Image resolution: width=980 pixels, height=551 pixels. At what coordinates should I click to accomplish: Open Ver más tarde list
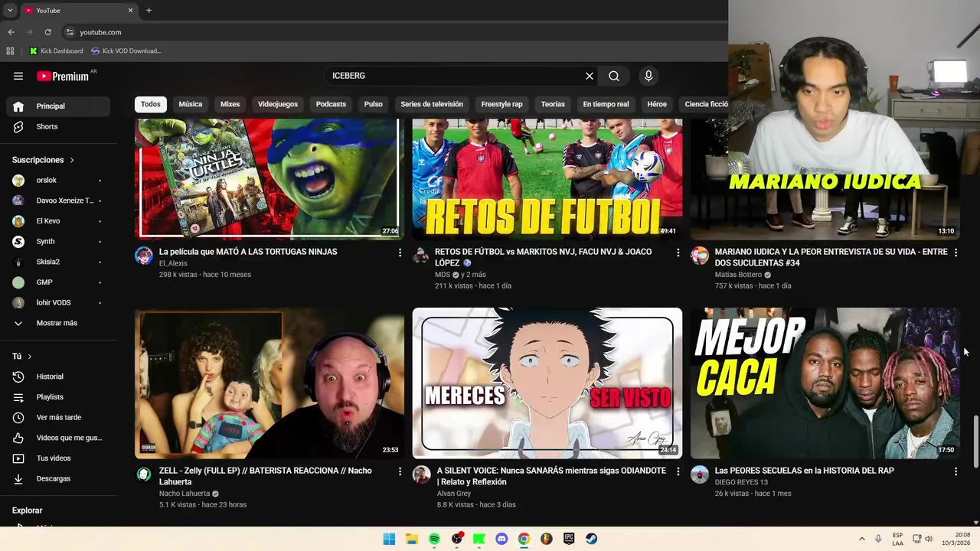pos(58,417)
